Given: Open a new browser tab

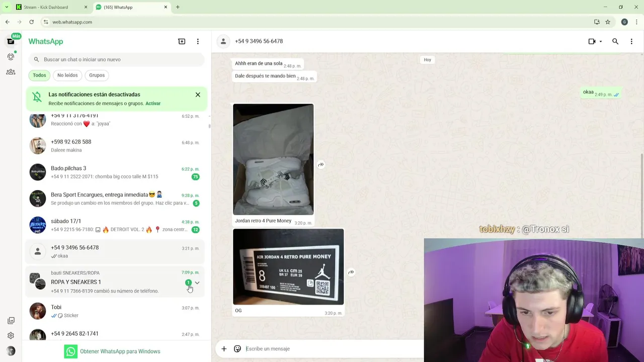Looking at the screenshot, I should click(x=178, y=7).
